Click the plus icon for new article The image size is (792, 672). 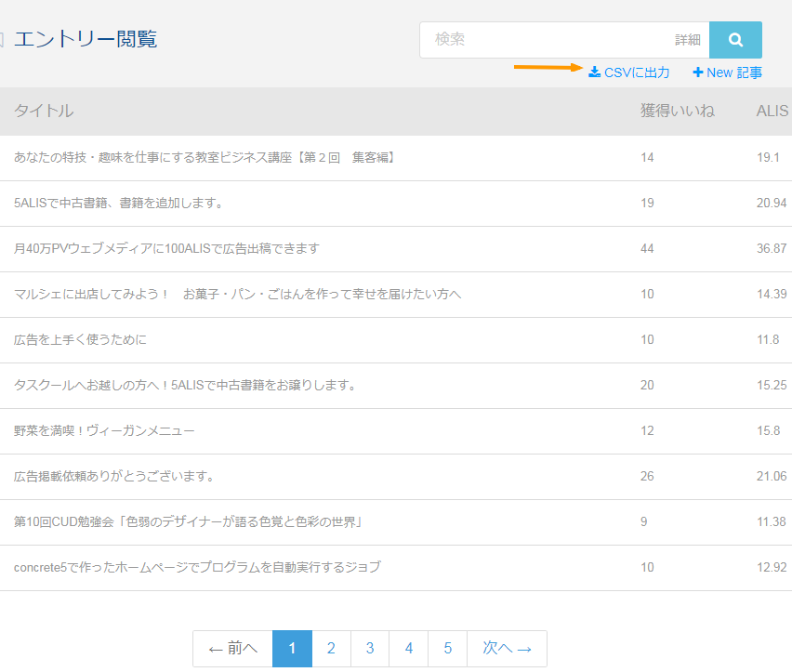pos(698,72)
